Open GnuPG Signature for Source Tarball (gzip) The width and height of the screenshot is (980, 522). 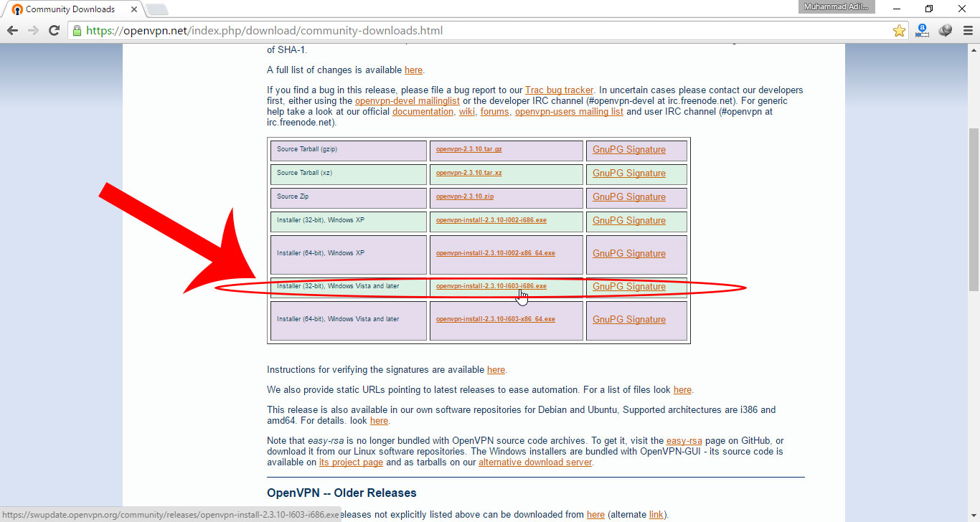(629, 150)
